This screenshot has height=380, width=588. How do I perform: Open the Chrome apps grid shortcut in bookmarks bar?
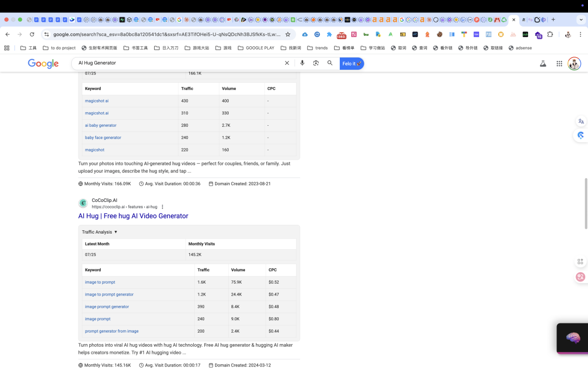pos(7,48)
